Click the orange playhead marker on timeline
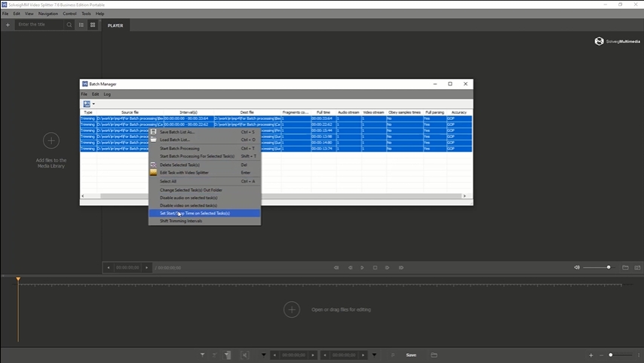 tap(18, 279)
